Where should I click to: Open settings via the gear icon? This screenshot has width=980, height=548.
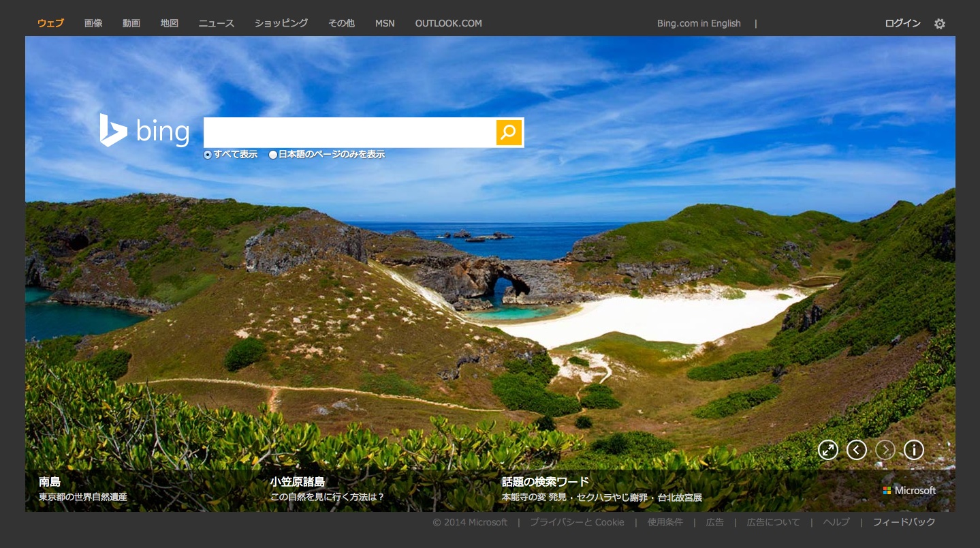point(940,24)
